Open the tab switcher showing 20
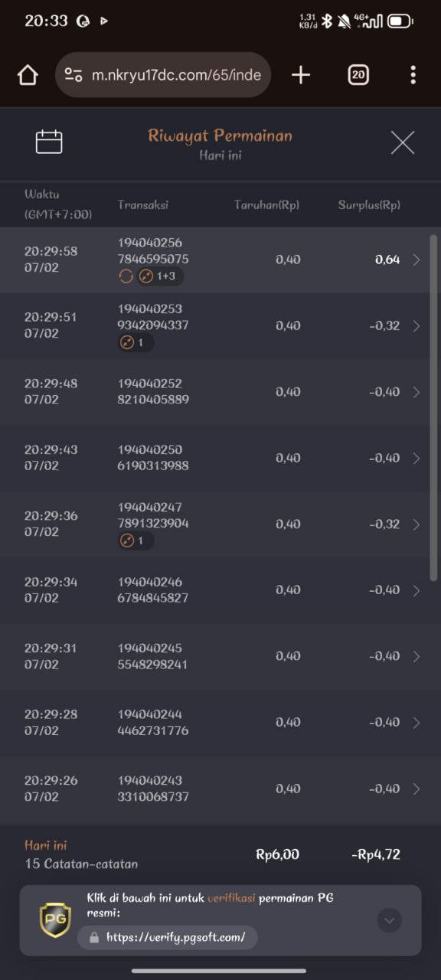The image size is (441, 980). pyautogui.click(x=358, y=74)
